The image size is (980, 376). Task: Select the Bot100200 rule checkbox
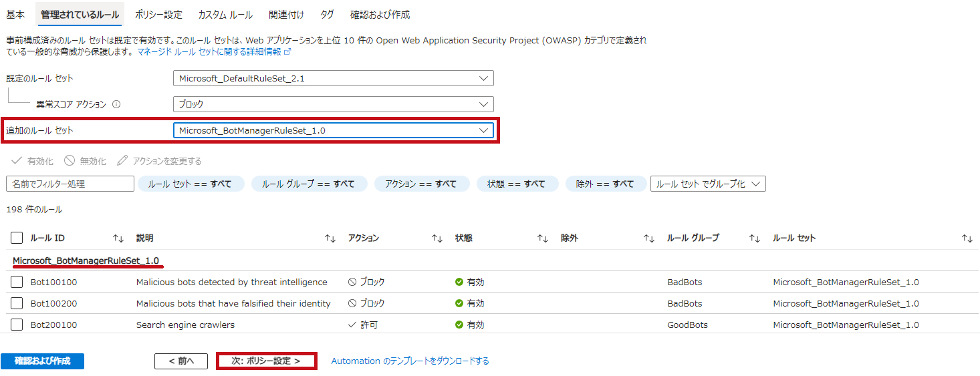coord(17,304)
